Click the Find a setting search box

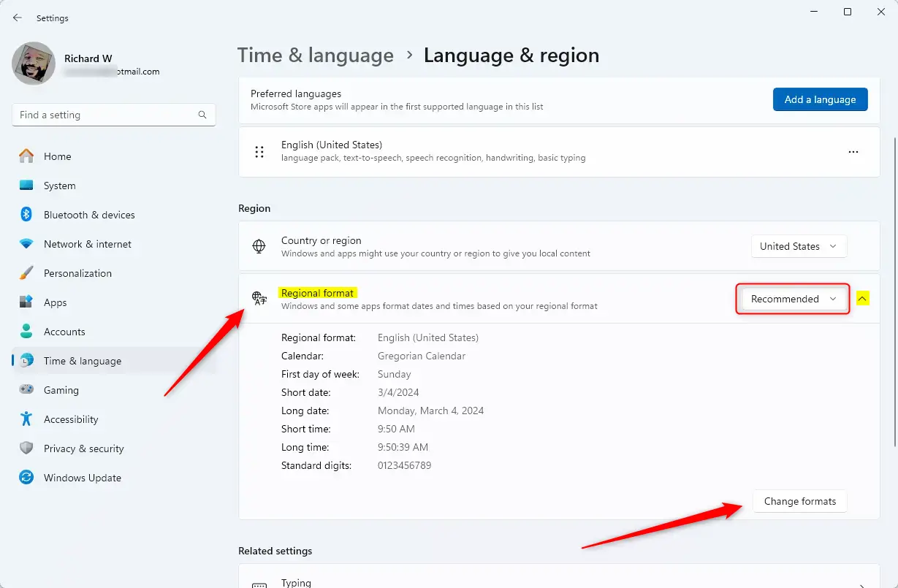pos(106,115)
